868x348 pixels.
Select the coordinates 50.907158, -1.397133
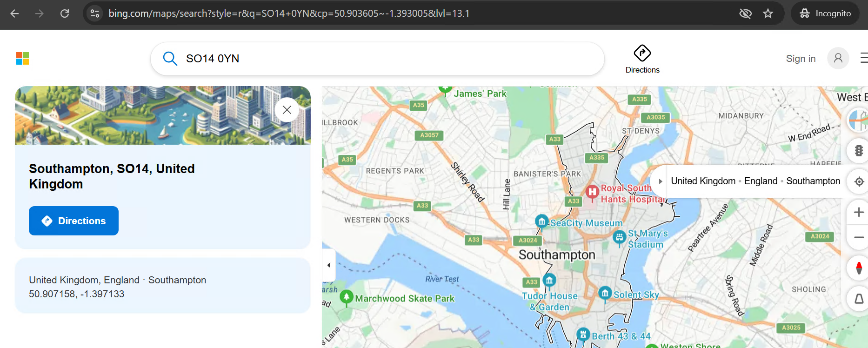[x=77, y=294]
